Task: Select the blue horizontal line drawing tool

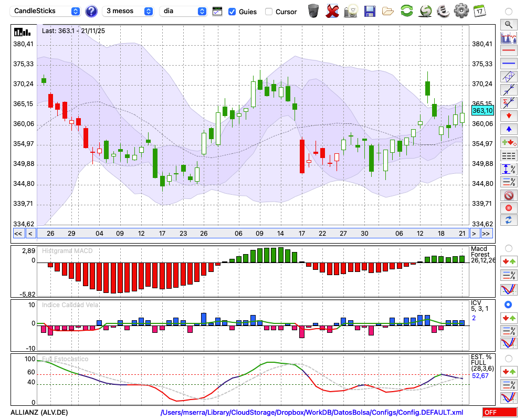Action: coord(508,64)
